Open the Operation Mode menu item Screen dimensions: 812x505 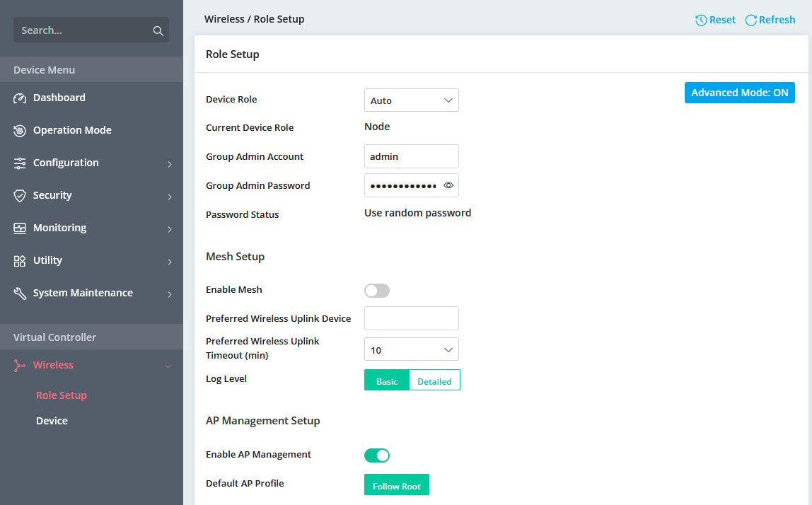[x=91, y=131]
